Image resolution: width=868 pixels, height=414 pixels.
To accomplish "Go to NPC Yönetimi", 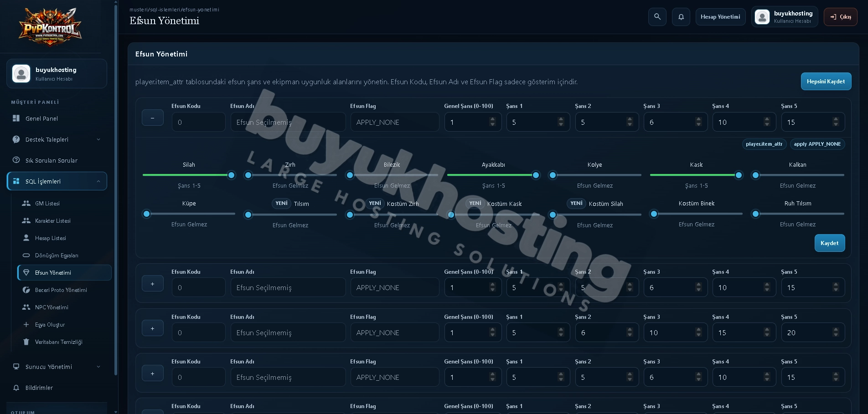I will click(x=64, y=307).
